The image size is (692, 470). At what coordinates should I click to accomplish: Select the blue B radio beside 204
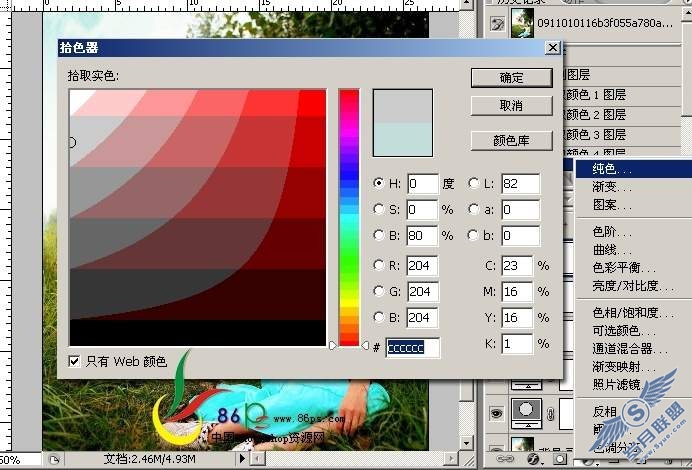[378, 317]
